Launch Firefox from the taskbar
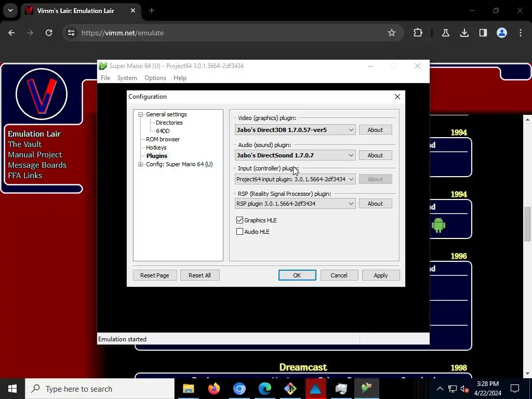This screenshot has width=532, height=399. point(214,389)
